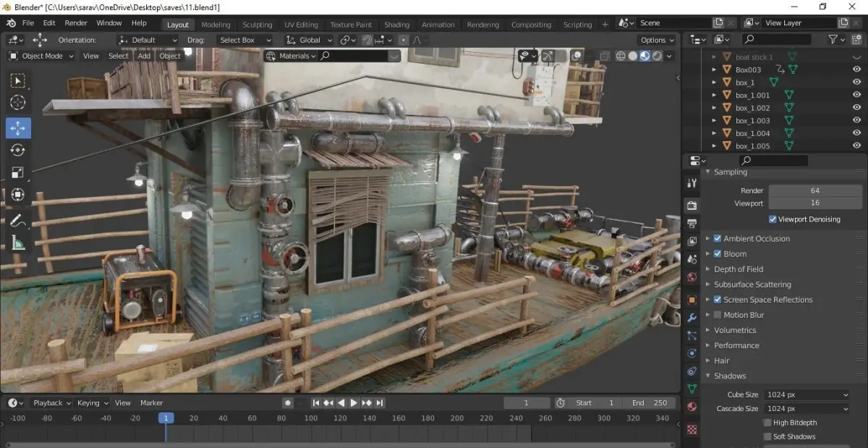Open the Render menu
The height and width of the screenshot is (448, 868).
tap(76, 22)
